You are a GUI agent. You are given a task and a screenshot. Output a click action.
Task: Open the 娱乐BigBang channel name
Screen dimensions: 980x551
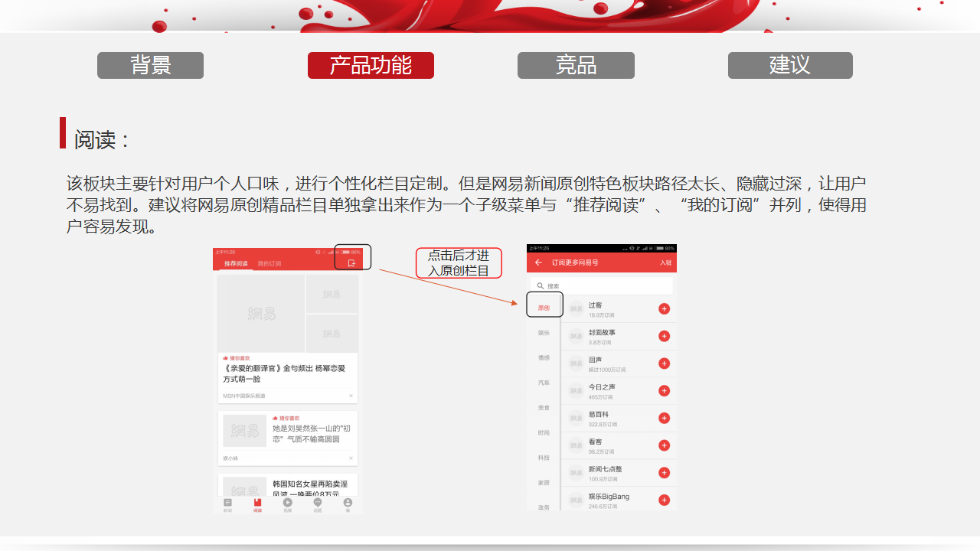click(x=609, y=497)
